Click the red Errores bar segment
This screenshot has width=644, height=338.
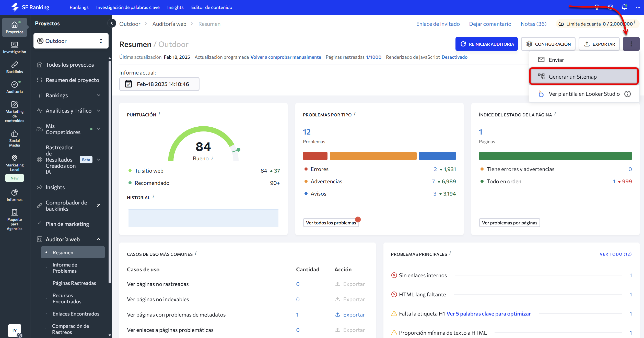[315, 156]
